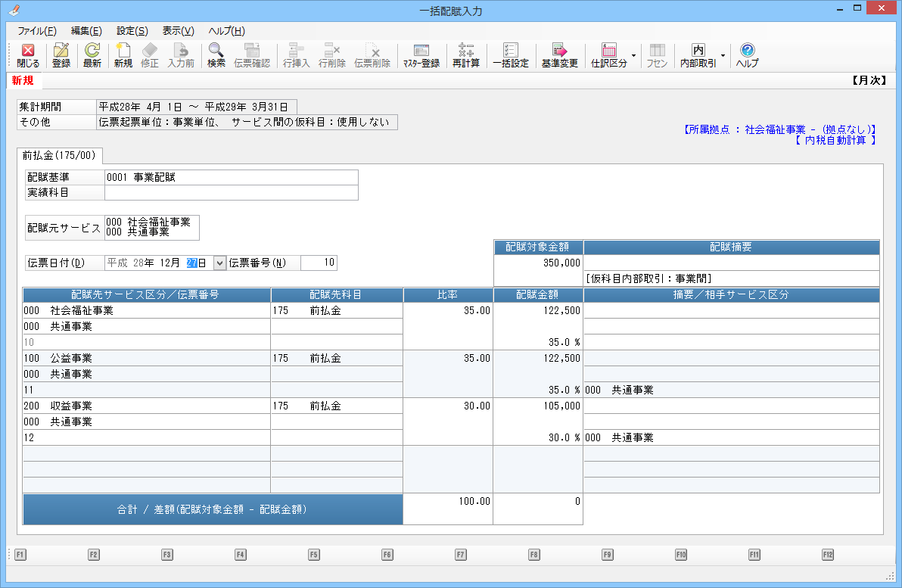Open the ヘルプ help icon in toolbar
This screenshot has height=588, width=902.
(x=747, y=55)
